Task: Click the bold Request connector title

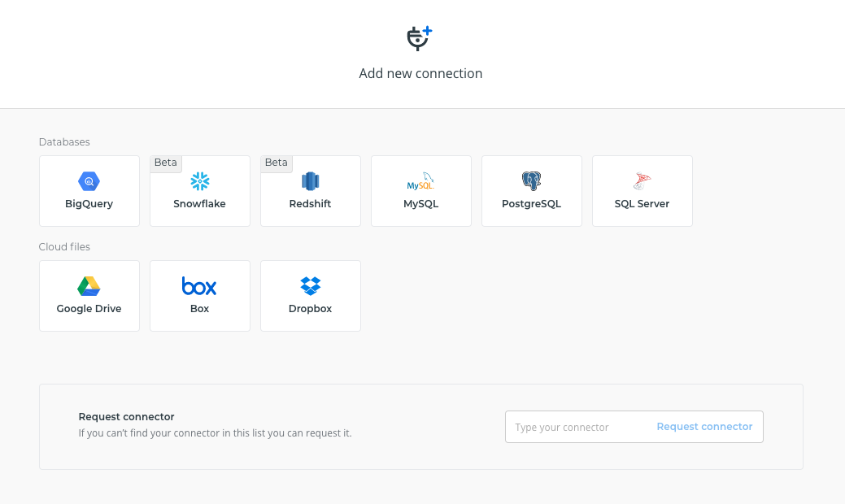Action: coord(127,417)
